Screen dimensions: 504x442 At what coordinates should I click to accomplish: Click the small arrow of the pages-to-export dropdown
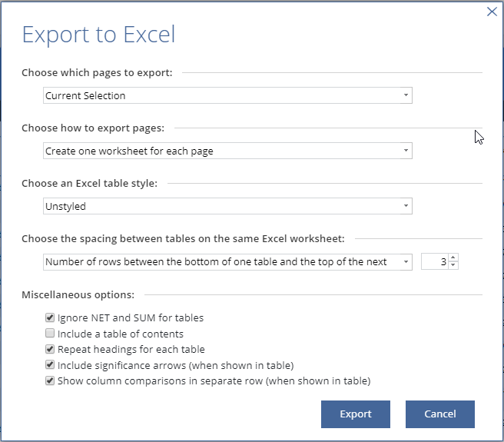[x=406, y=95]
